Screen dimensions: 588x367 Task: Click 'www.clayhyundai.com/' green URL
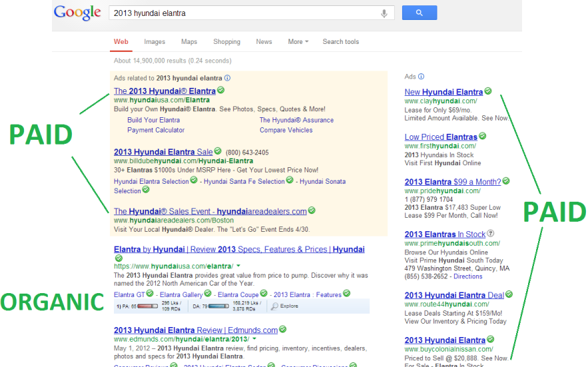[441, 101]
